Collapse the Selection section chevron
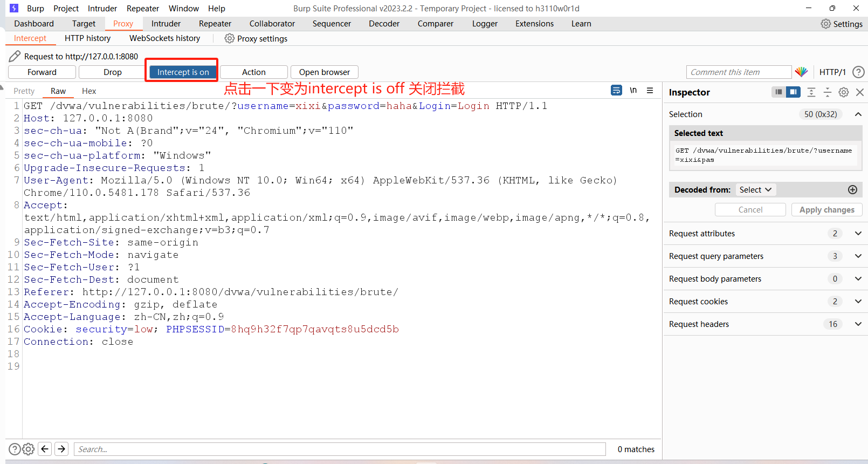 [x=858, y=114]
